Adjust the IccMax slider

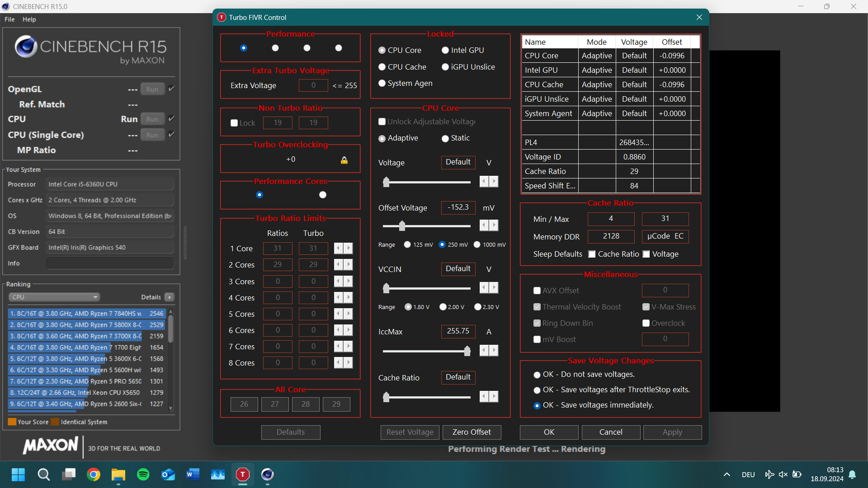pyautogui.click(x=466, y=351)
